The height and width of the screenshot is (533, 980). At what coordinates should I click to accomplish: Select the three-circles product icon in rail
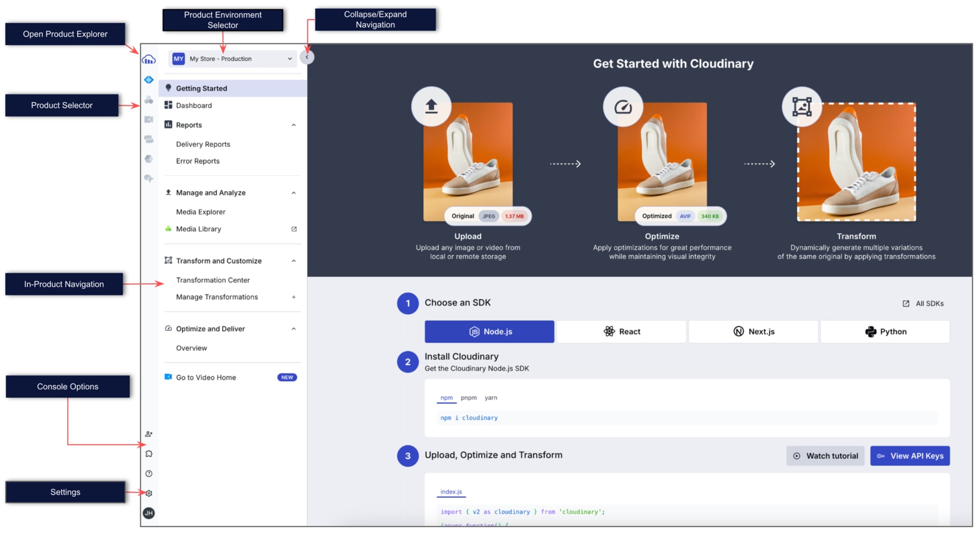[149, 100]
